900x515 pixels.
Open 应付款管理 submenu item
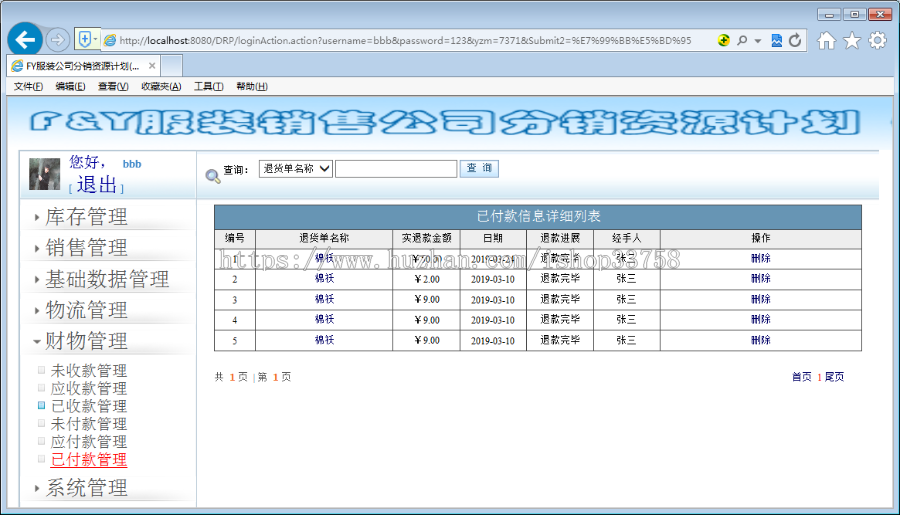pyautogui.click(x=89, y=442)
